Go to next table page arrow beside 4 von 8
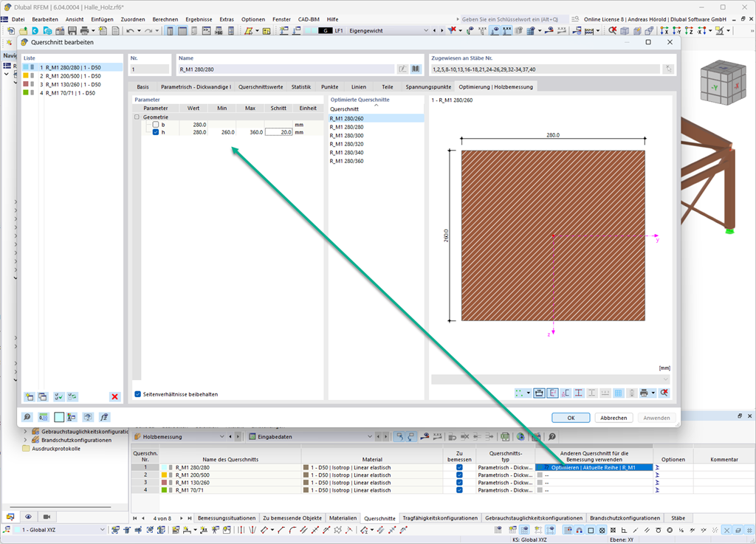 (x=182, y=518)
